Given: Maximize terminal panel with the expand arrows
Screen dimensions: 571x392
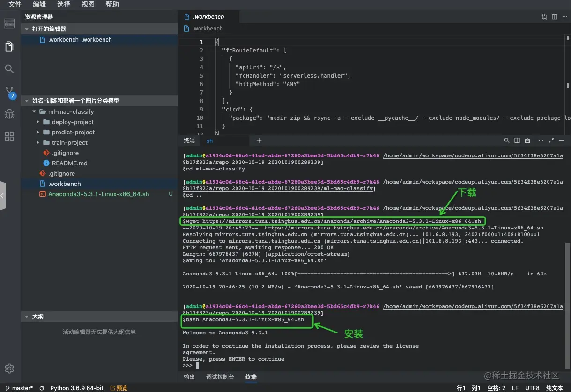Looking at the screenshot, I should pyautogui.click(x=551, y=141).
